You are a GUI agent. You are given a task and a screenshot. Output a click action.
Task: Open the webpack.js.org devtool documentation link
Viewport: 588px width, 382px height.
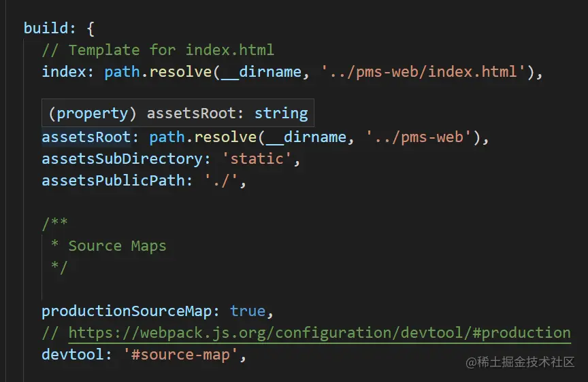319,333
